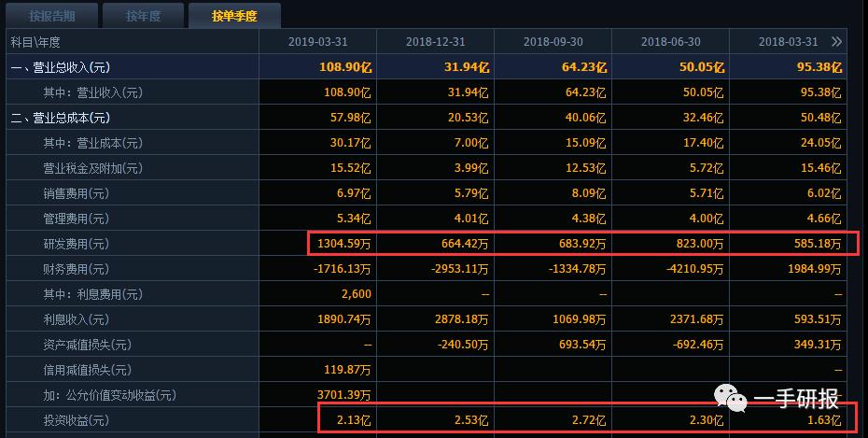Click the 销售费用(元) row label
This screenshot has width=868, height=438.
[x=77, y=194]
